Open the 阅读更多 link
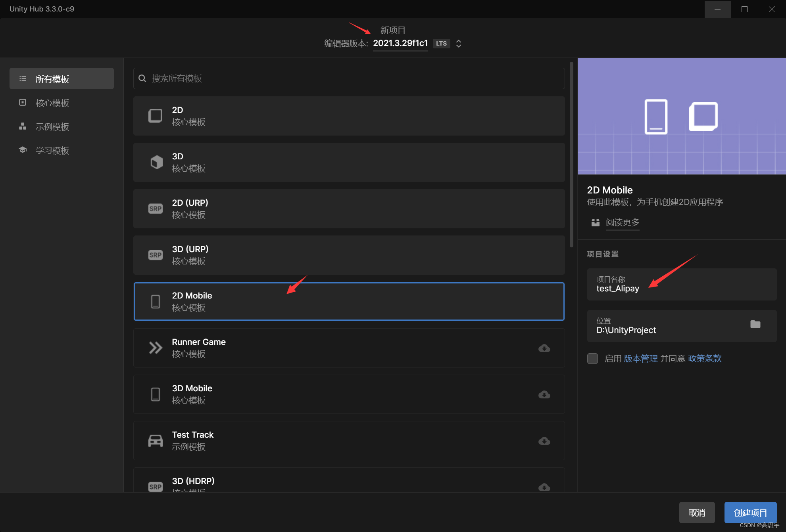Image resolution: width=786 pixels, height=532 pixels. coord(623,222)
